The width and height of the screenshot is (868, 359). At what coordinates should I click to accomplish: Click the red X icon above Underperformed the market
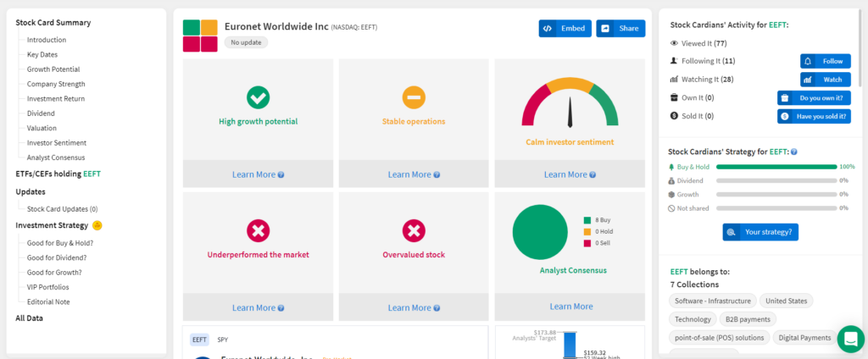(x=258, y=230)
